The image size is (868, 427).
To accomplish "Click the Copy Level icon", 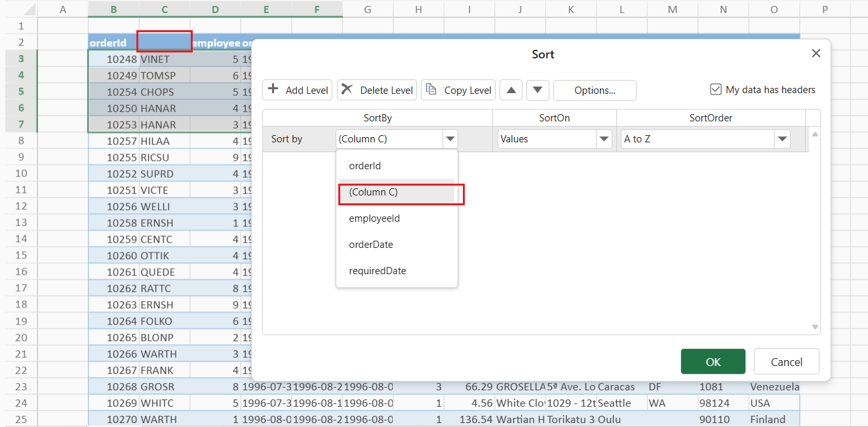I will point(431,90).
